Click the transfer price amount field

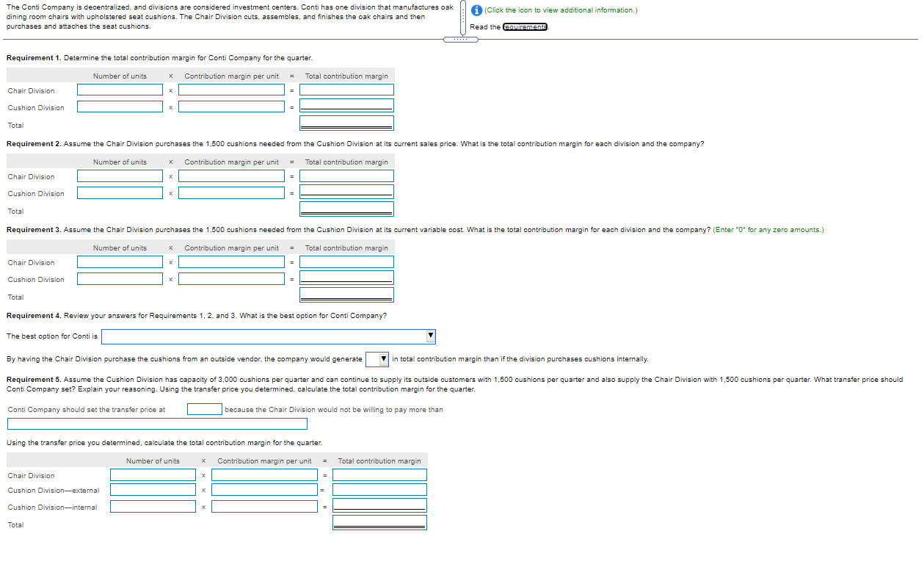[x=205, y=409]
